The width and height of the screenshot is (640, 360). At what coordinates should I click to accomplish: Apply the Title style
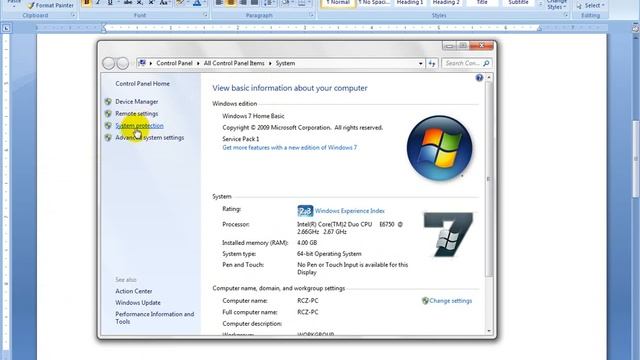click(482, 3)
